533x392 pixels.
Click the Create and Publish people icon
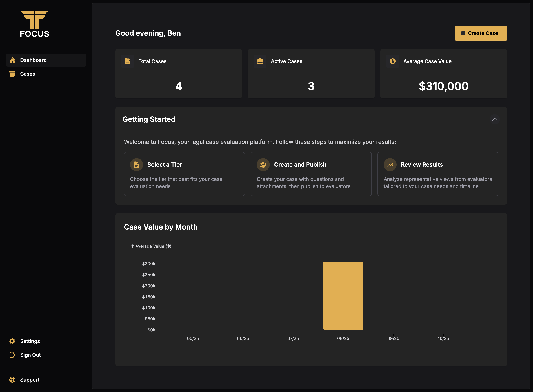pyautogui.click(x=263, y=165)
